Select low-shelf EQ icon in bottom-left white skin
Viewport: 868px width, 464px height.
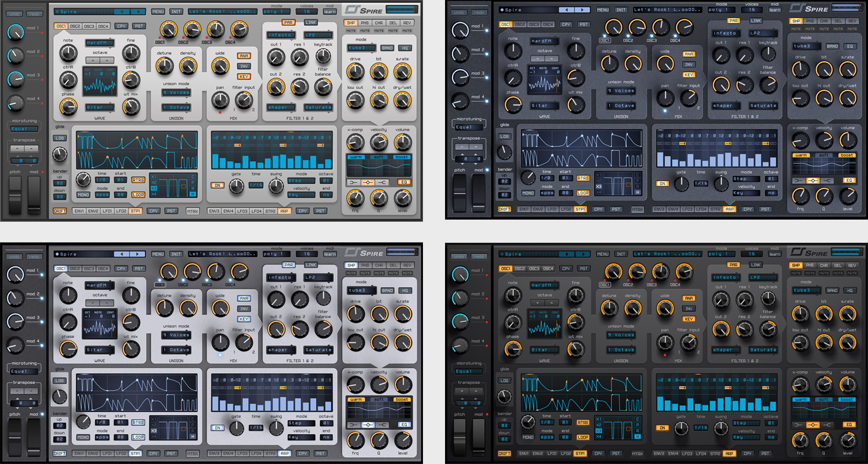pos(354,425)
